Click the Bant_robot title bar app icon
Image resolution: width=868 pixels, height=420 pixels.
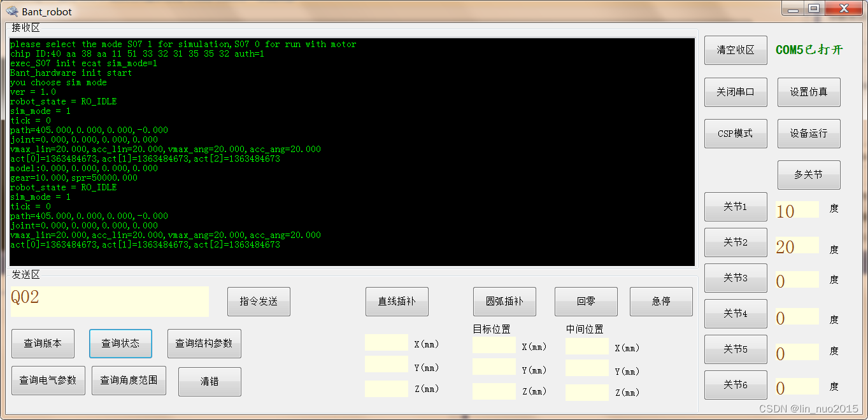(12, 11)
